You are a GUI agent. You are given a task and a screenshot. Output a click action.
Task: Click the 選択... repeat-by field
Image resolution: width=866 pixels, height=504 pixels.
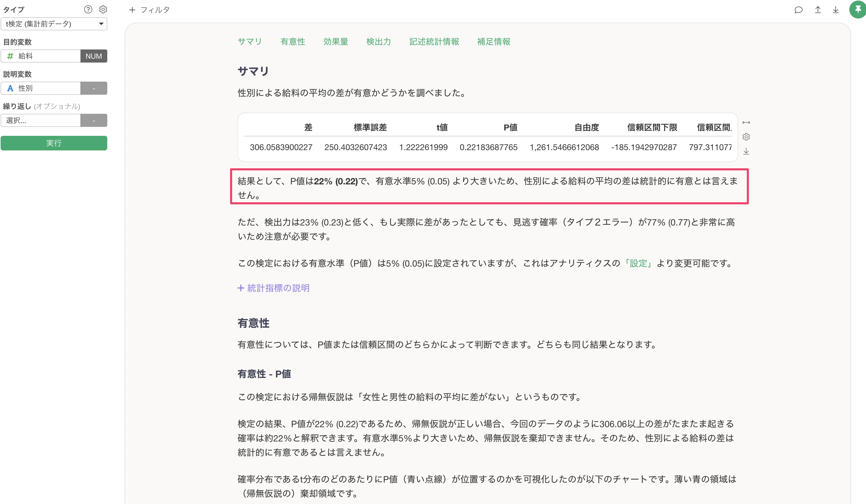(x=41, y=121)
